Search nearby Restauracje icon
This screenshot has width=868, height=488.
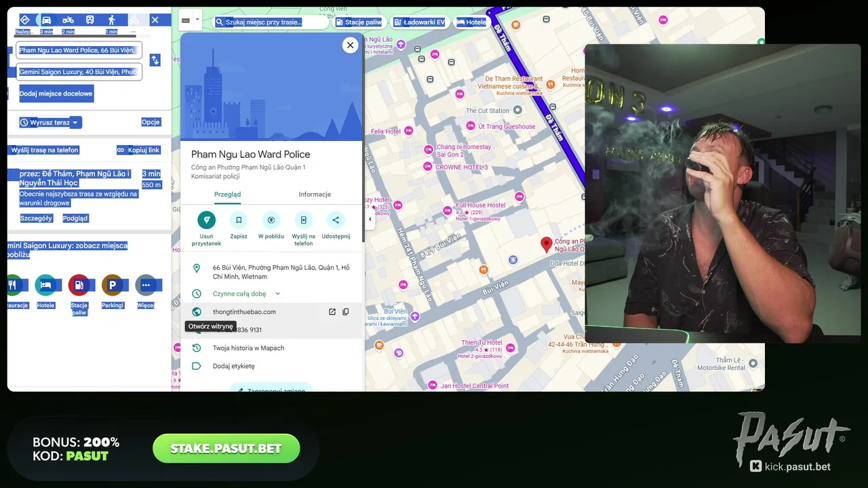[13, 285]
